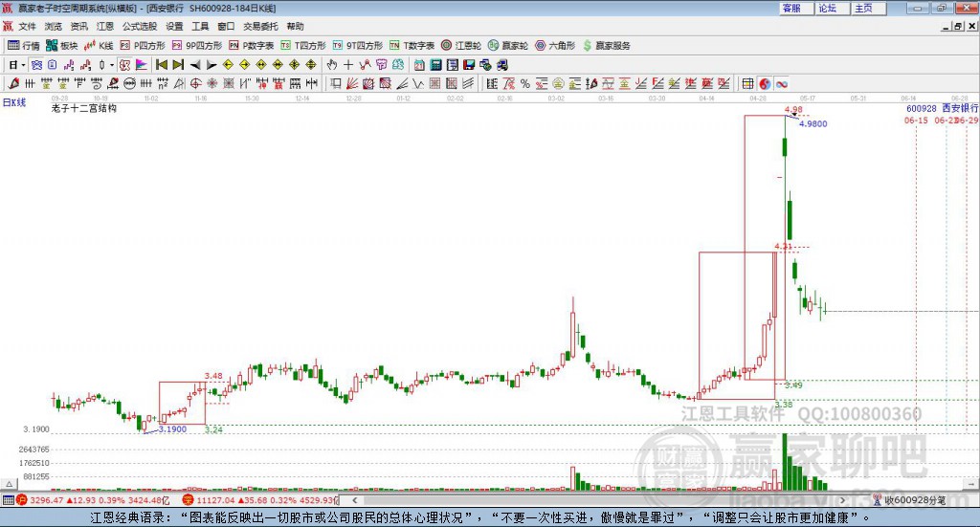
Task: Open the 江恩 menu
Action: click(105, 26)
